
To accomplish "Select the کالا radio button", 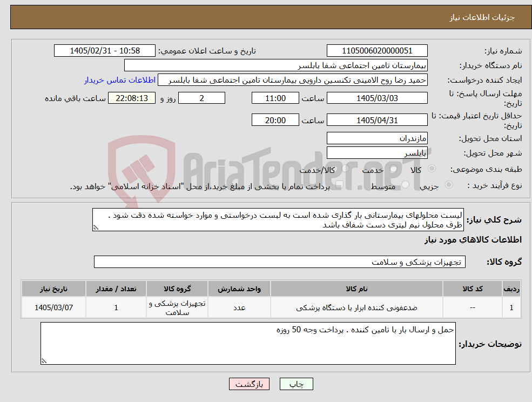I will tap(432, 169).
